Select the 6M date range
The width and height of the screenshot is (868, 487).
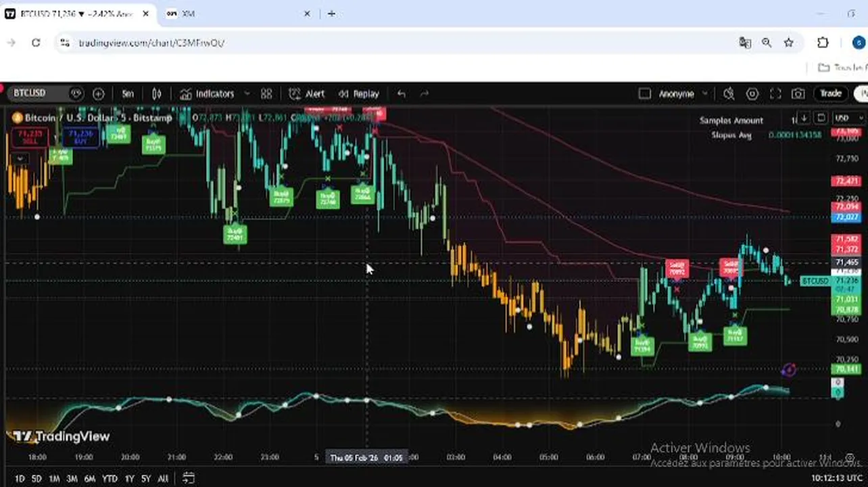tap(90, 478)
